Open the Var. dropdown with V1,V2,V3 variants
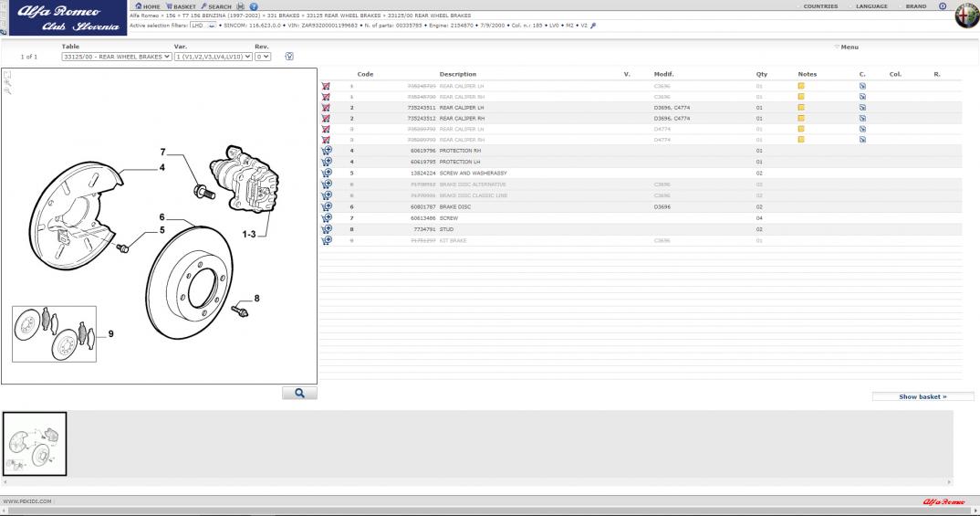 [214, 57]
